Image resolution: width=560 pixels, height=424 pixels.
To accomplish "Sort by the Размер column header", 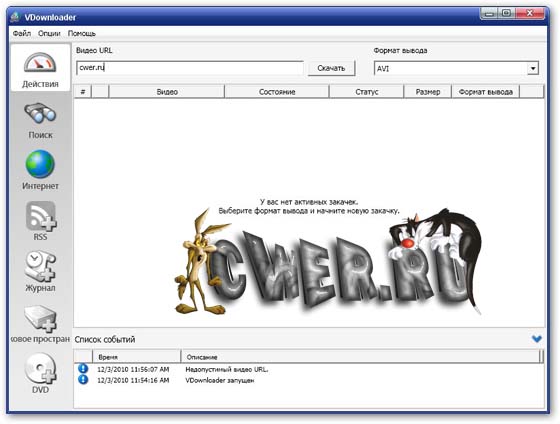I will tap(428, 92).
